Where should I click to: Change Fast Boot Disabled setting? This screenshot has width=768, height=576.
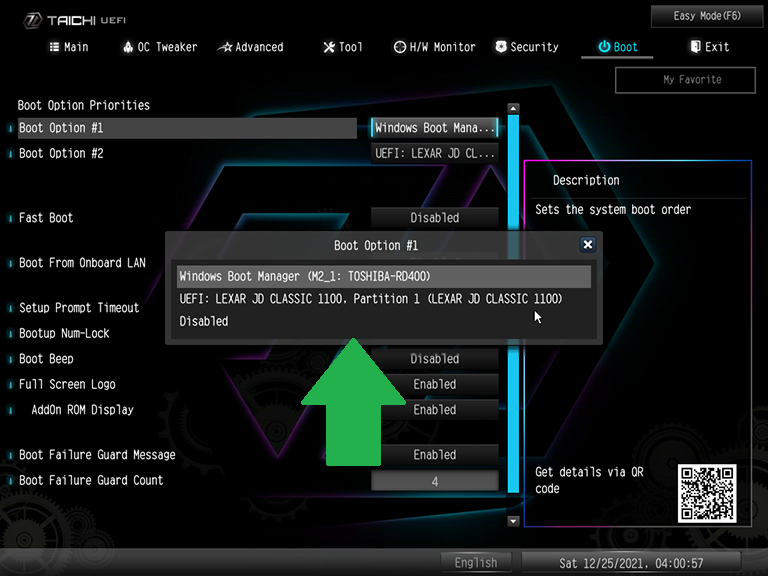click(x=434, y=218)
